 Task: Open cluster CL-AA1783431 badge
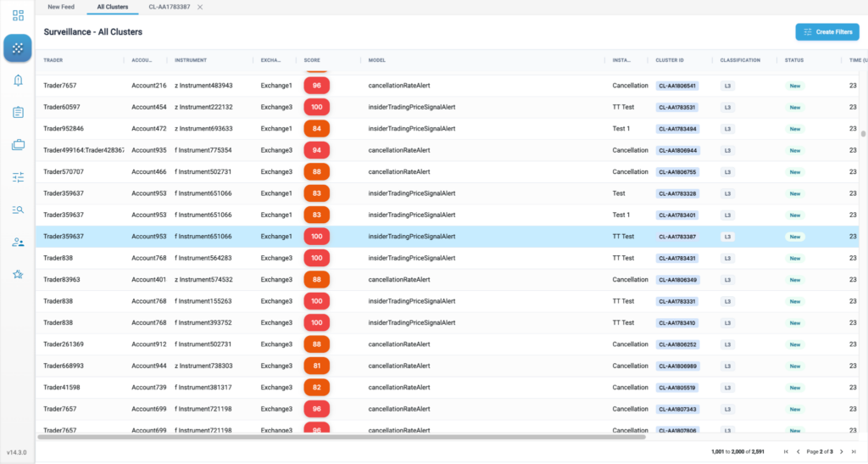(677, 259)
